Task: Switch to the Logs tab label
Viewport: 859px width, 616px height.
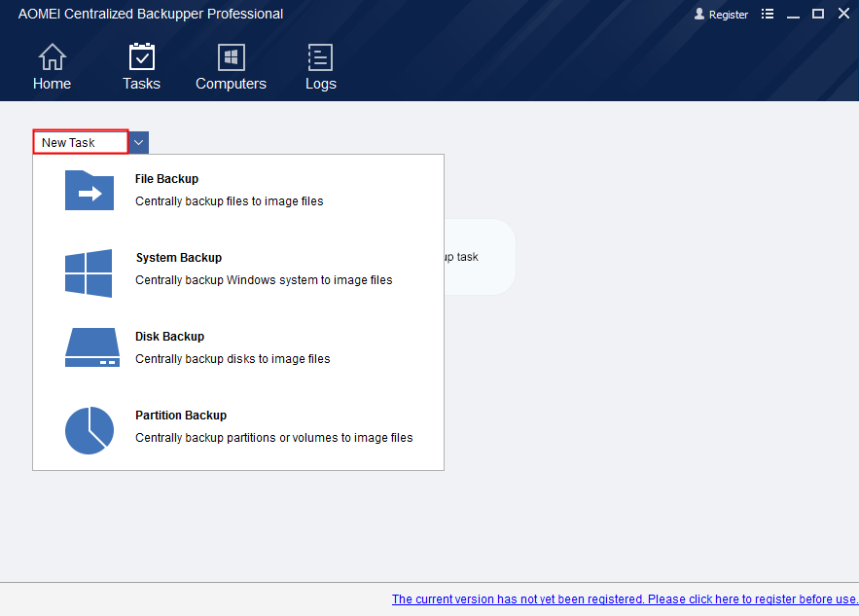Action: 321,84
